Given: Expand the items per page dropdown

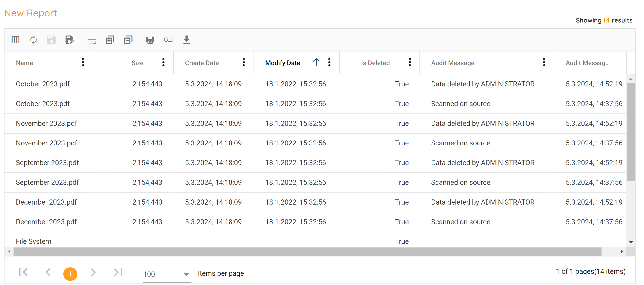Looking at the screenshot, I should click(x=186, y=274).
